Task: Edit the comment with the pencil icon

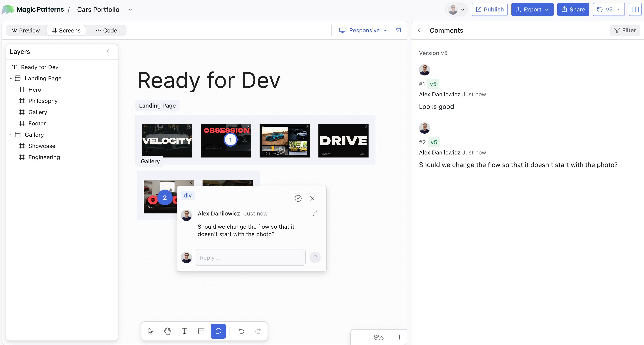Action: [315, 213]
